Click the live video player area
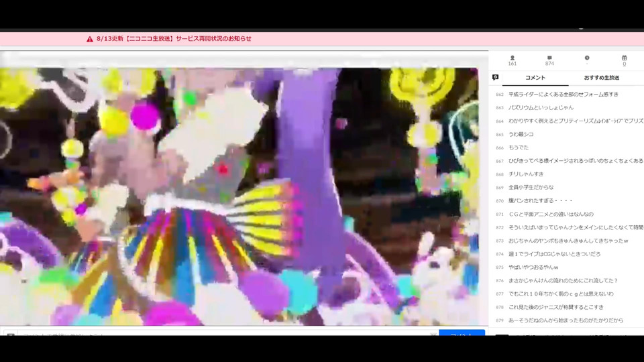 tap(239, 196)
